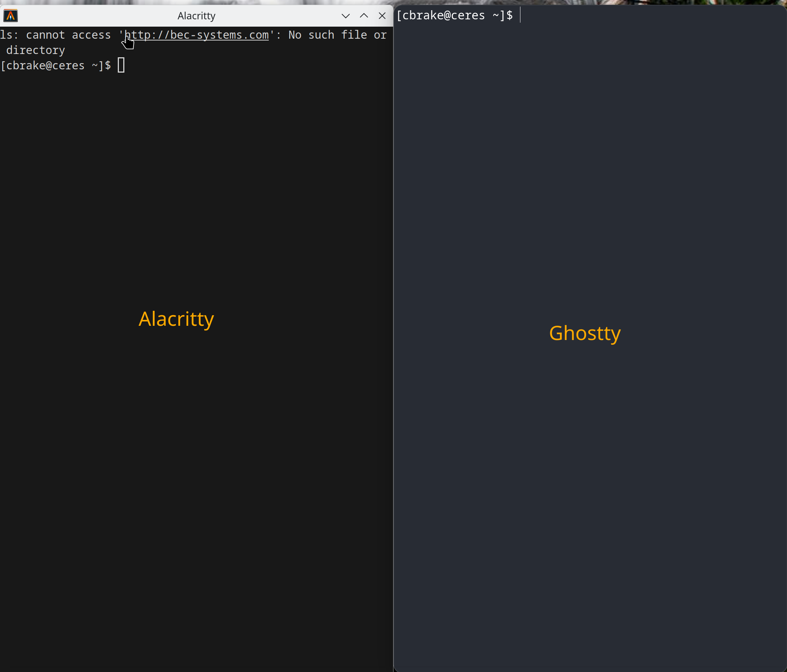This screenshot has height=672, width=787.
Task: Click 'No such file or' text in Alacritty
Action: 337,35
